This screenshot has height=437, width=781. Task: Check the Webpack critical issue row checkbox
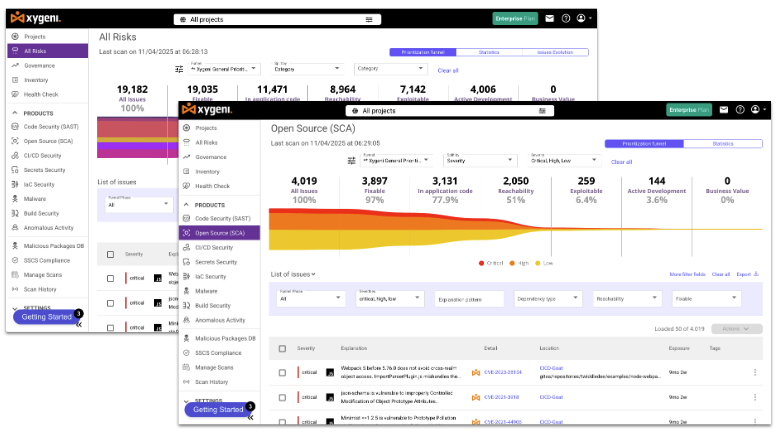(282, 372)
